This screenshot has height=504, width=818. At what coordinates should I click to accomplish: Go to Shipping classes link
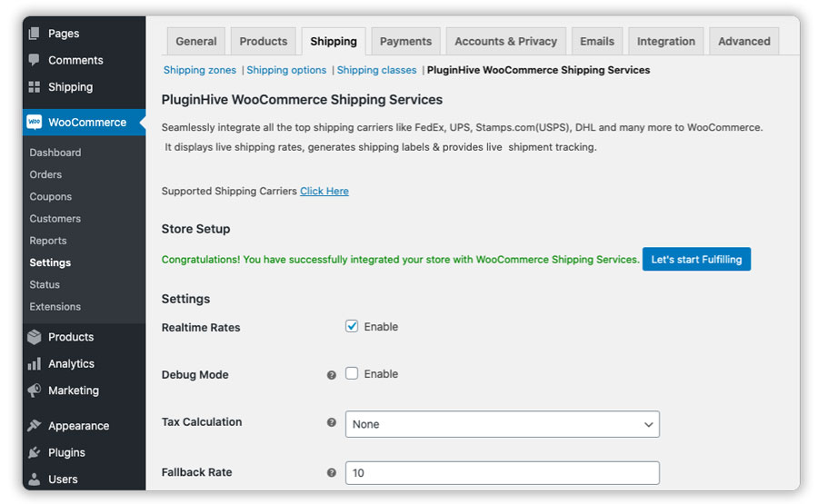376,70
